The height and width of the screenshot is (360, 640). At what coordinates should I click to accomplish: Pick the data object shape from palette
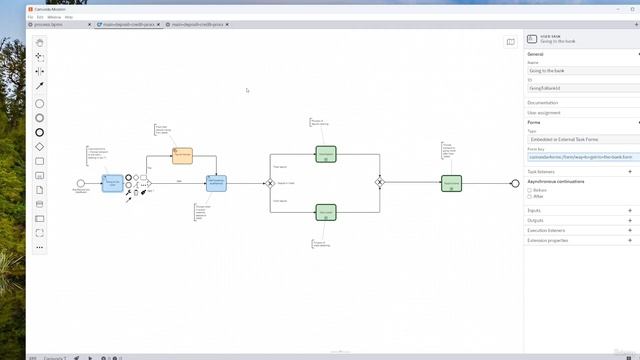pos(40,190)
